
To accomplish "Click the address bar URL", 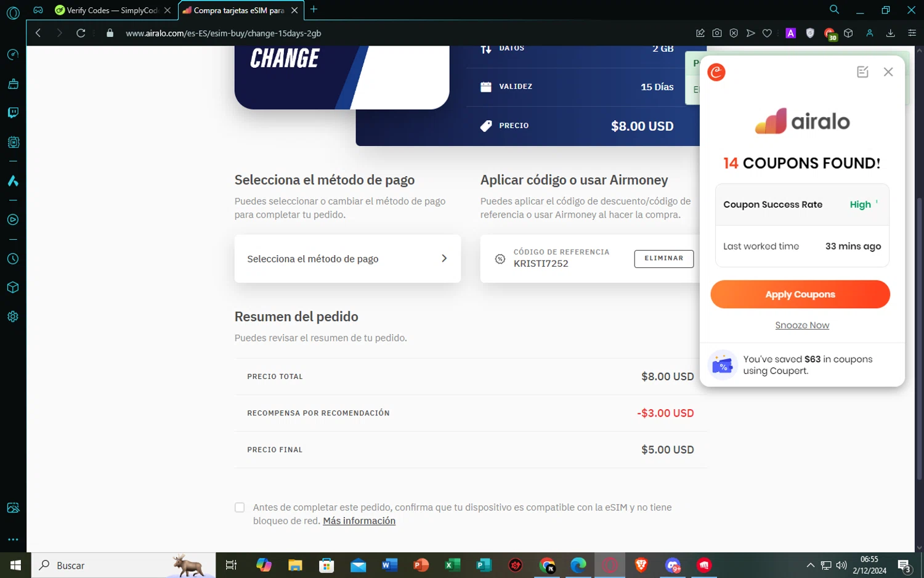I will (224, 33).
